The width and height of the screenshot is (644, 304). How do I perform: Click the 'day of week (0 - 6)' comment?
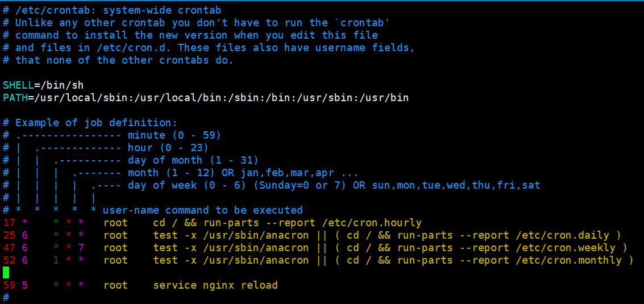187,185
